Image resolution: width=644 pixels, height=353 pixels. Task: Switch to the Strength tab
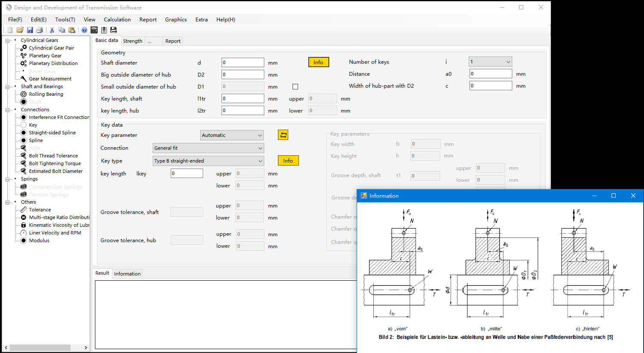click(x=133, y=41)
